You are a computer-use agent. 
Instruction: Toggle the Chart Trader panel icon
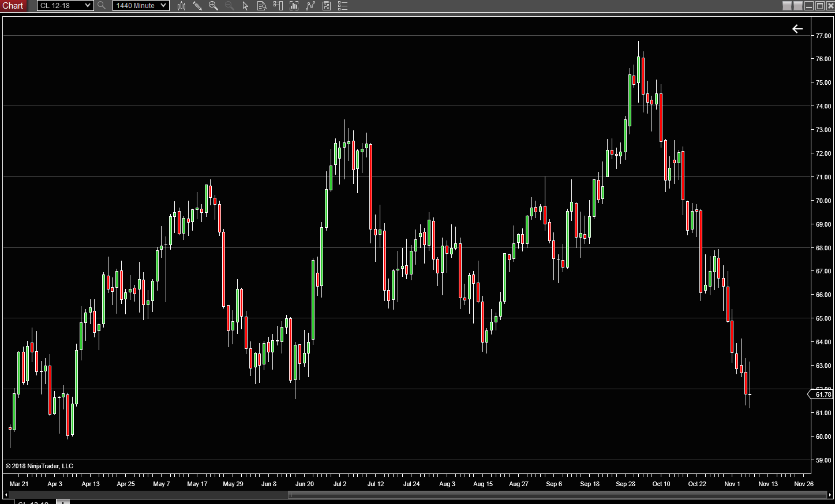click(x=278, y=6)
